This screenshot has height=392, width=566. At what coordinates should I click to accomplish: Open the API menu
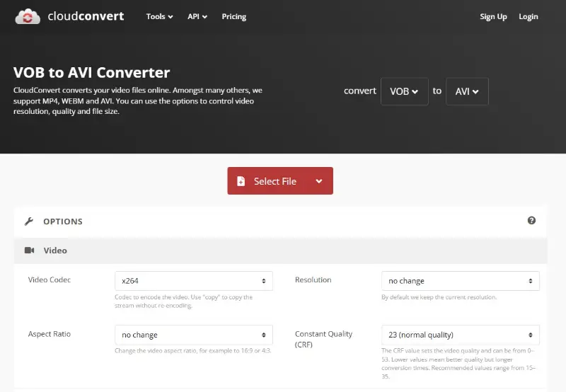pos(197,16)
